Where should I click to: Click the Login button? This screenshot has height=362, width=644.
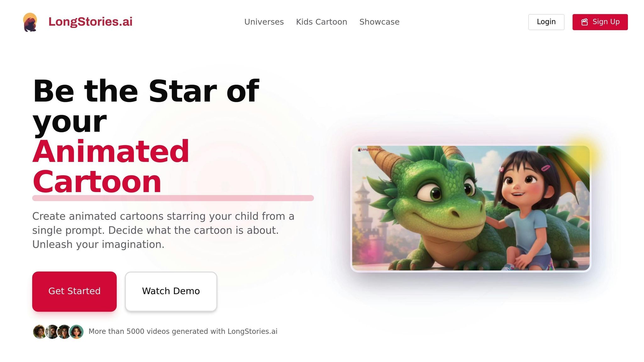(x=546, y=22)
